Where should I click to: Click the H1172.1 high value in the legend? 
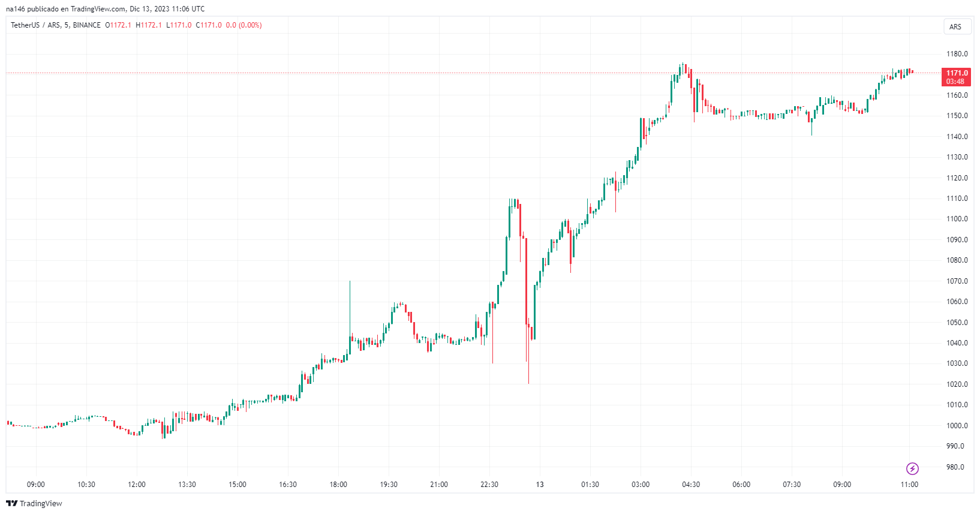click(x=149, y=25)
